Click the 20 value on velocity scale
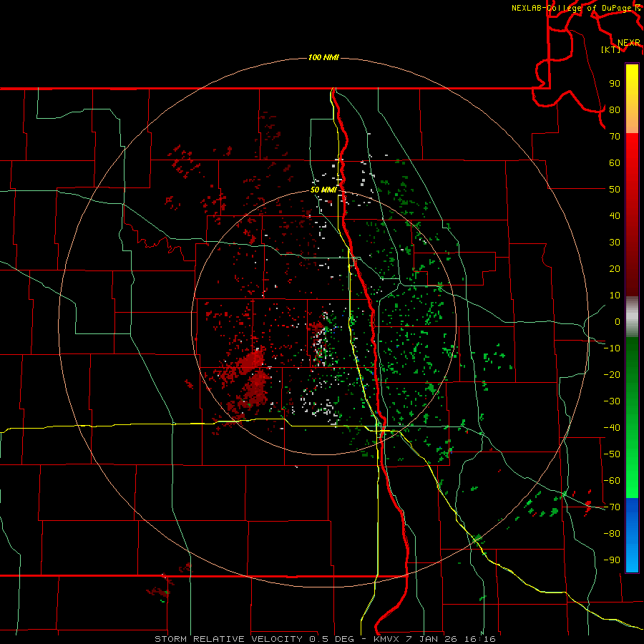The height and width of the screenshot is (644, 644). pyautogui.click(x=615, y=268)
